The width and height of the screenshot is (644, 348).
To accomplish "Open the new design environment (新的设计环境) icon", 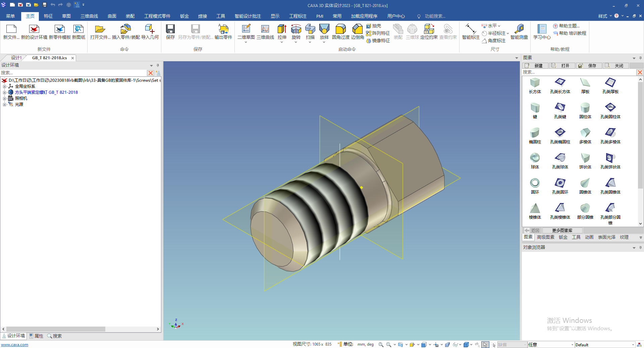I will click(34, 29).
